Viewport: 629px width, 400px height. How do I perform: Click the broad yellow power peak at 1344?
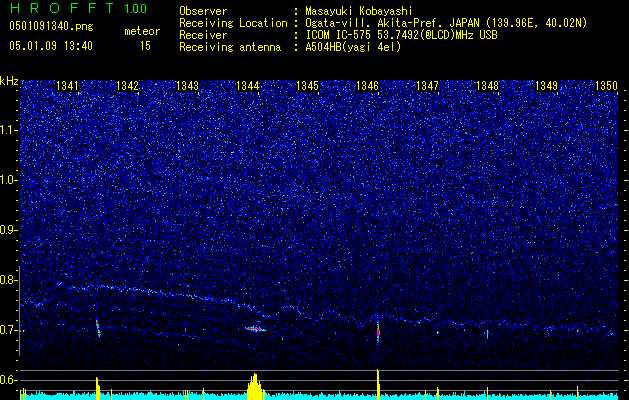click(x=254, y=387)
